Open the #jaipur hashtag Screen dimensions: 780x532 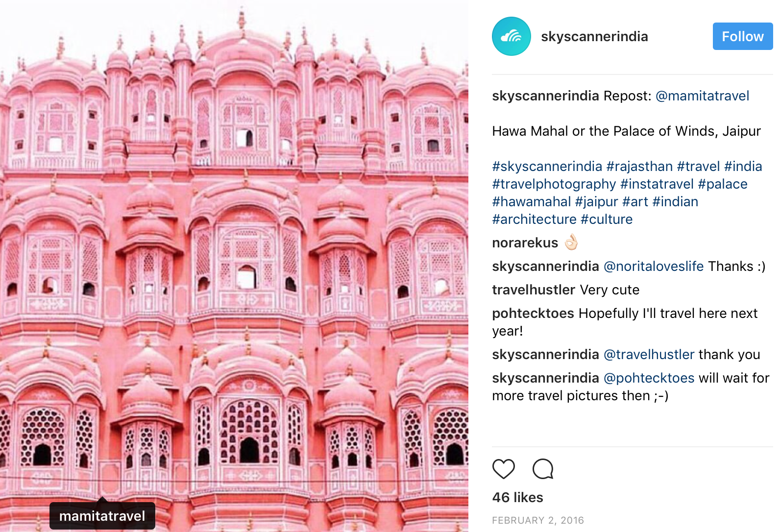[596, 202]
